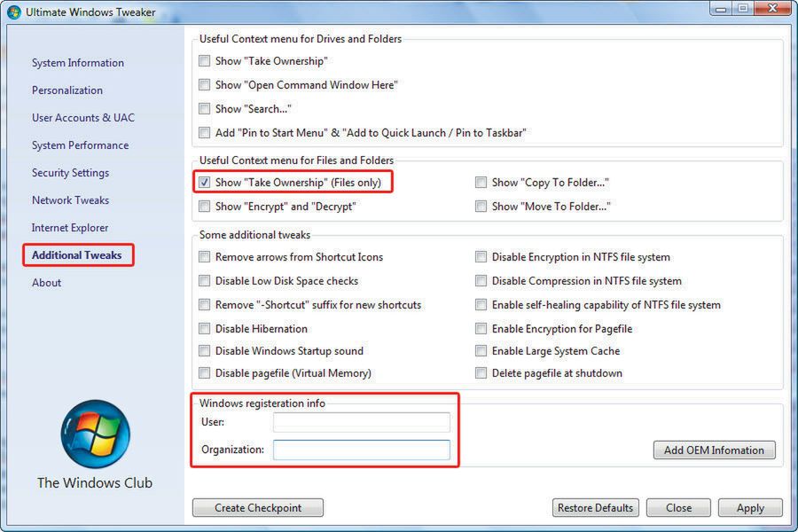Click the Windows Club logo
The width and height of the screenshot is (798, 532).
click(95, 434)
